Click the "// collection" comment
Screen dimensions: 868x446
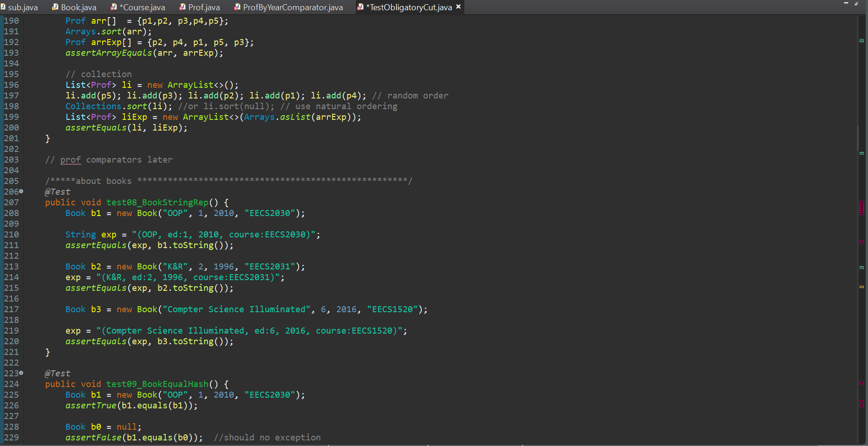[x=98, y=74]
